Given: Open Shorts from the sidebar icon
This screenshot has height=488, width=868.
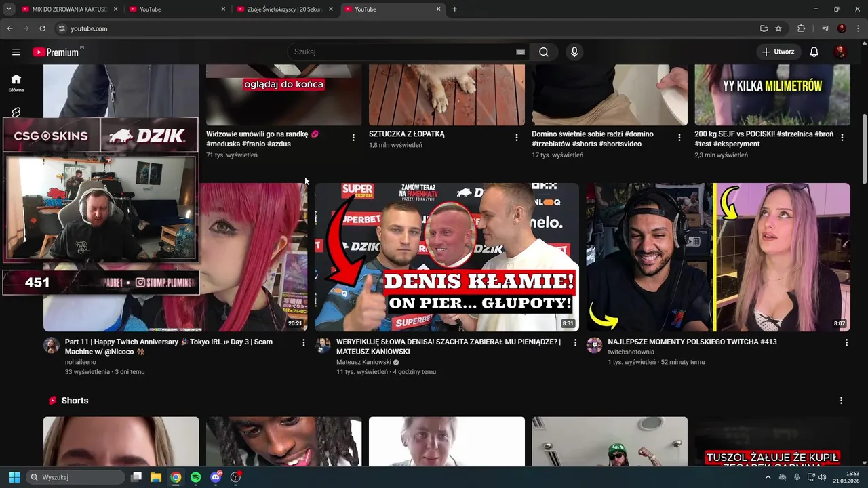Looking at the screenshot, I should (16, 113).
